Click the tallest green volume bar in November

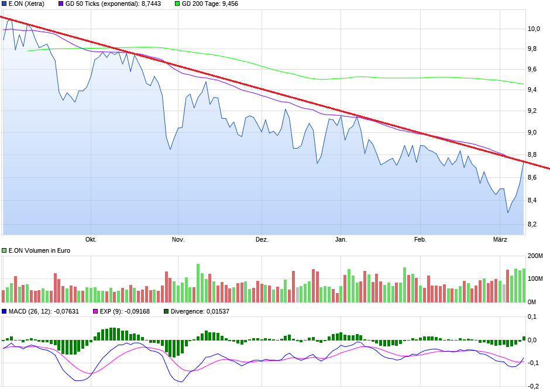[198, 283]
